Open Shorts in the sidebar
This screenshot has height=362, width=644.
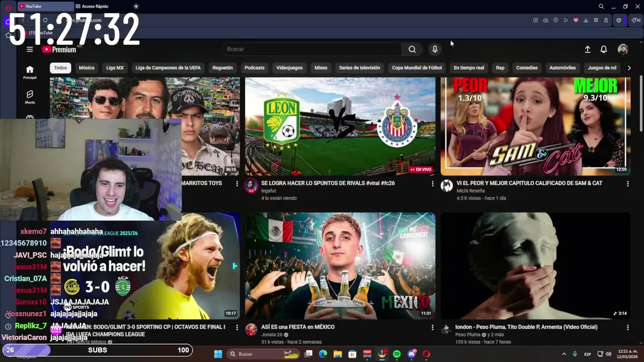(30, 97)
